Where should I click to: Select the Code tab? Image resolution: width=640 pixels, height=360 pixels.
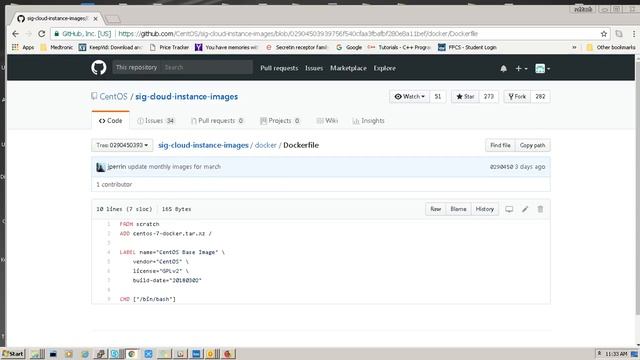click(111, 121)
